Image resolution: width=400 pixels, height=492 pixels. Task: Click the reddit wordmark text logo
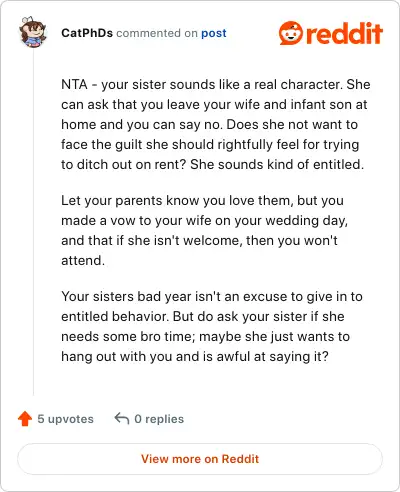click(x=344, y=33)
